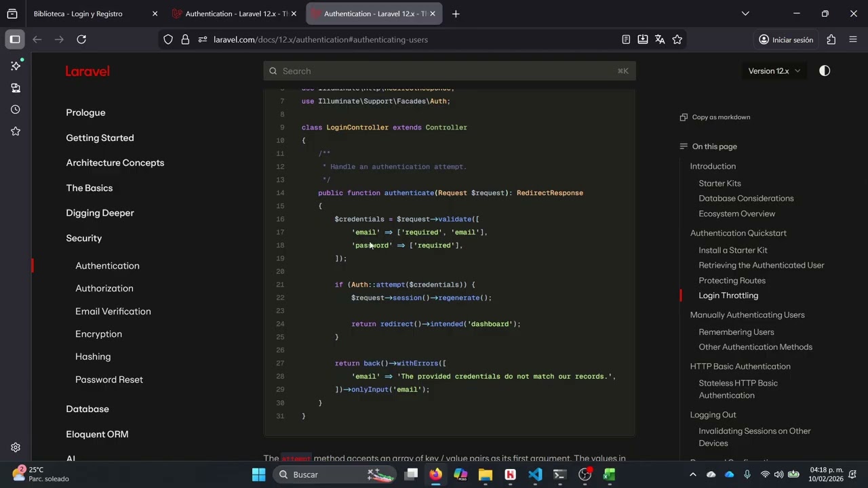Click the address bar URL

coord(321,39)
